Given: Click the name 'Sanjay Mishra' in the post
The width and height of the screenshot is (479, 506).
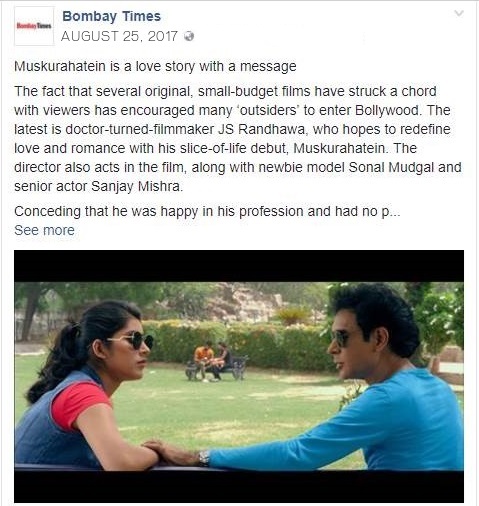Looking at the screenshot, I should [x=136, y=186].
